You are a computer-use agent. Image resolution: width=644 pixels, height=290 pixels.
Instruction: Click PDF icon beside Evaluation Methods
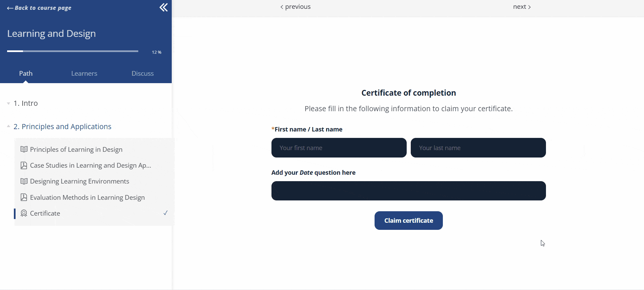[x=24, y=197]
